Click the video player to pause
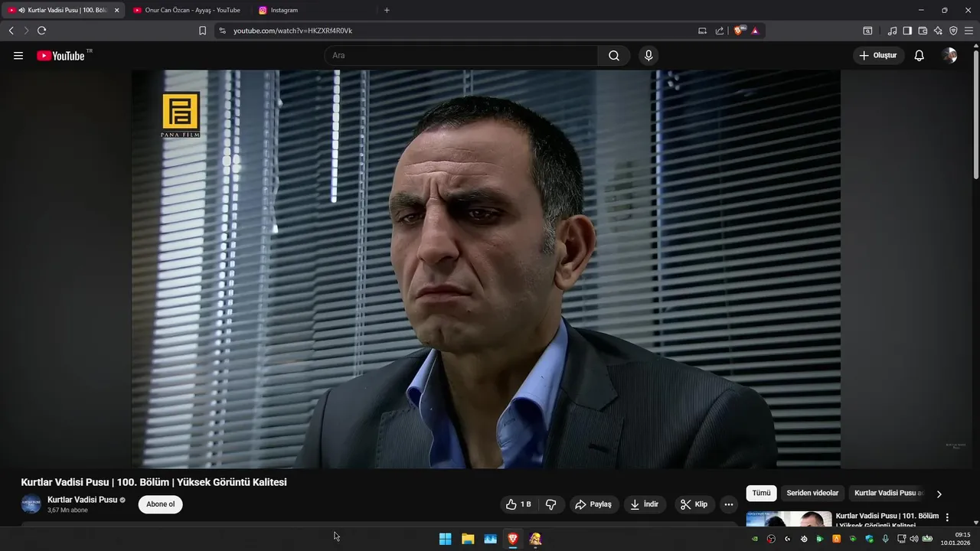This screenshot has width=980, height=551. [x=486, y=269]
